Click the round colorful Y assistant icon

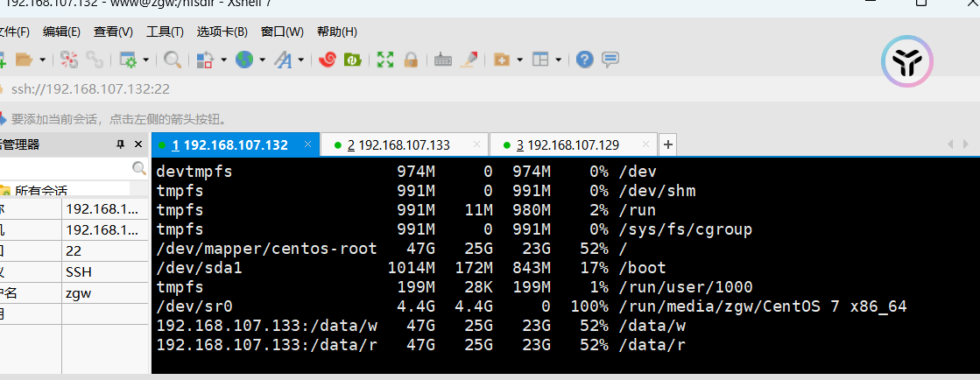(x=907, y=61)
